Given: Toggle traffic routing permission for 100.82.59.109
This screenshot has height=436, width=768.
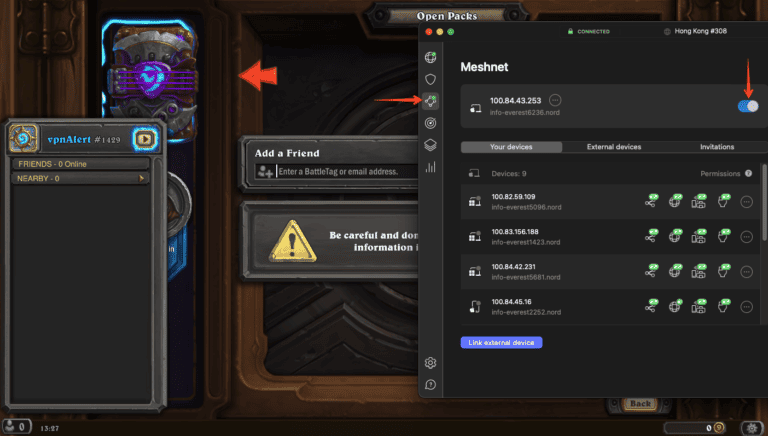Looking at the screenshot, I should click(675, 201).
